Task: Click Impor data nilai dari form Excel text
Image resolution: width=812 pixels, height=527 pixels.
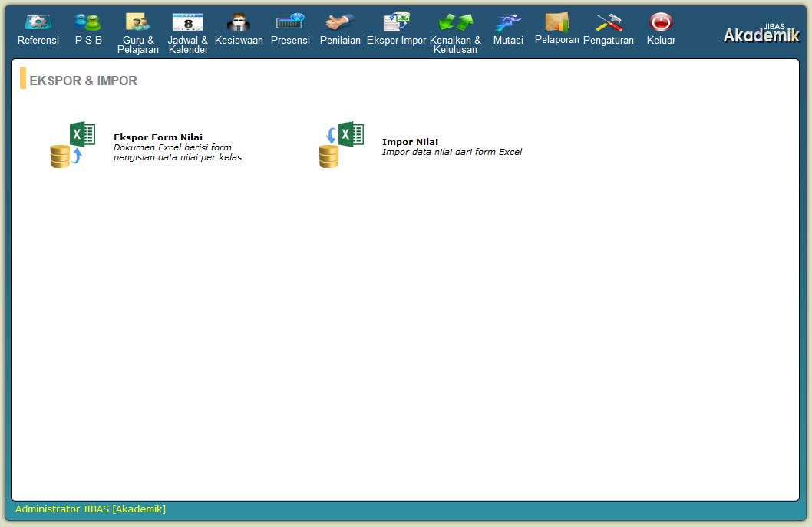Action: [x=452, y=152]
